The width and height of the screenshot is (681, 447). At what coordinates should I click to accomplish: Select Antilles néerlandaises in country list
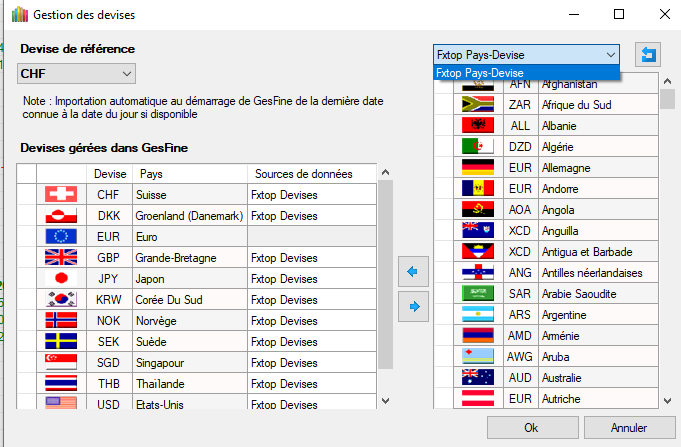pos(598,272)
